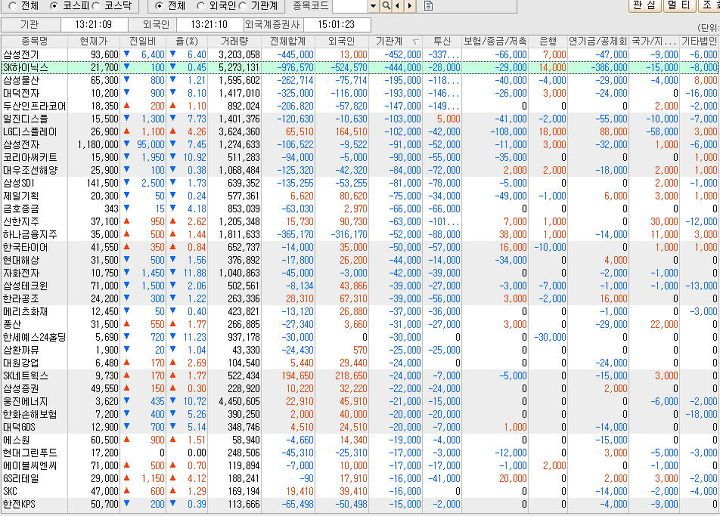The image size is (720, 516).
Task: Select the 삼성SDI stock name
Action: 19,183
